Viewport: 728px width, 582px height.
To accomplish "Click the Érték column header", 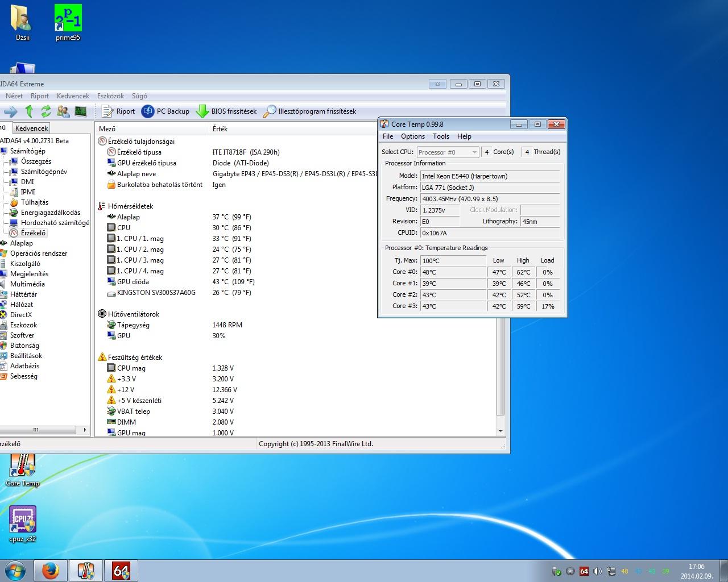I will coord(220,129).
